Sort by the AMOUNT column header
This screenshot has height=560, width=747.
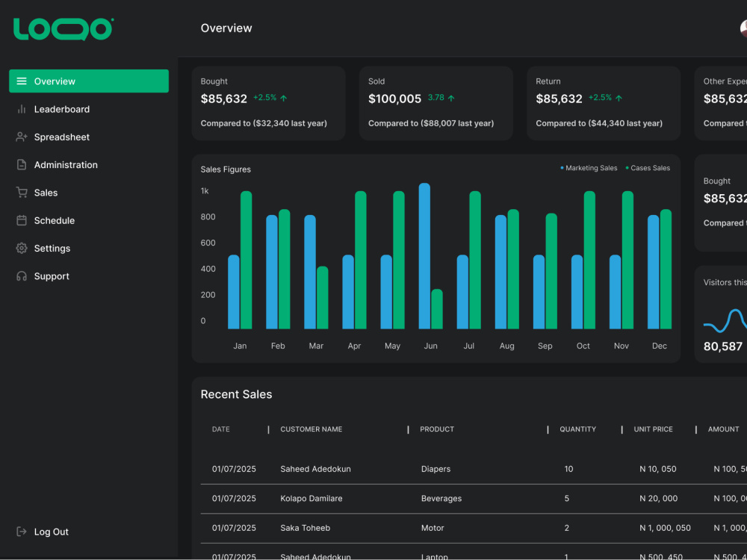(724, 429)
